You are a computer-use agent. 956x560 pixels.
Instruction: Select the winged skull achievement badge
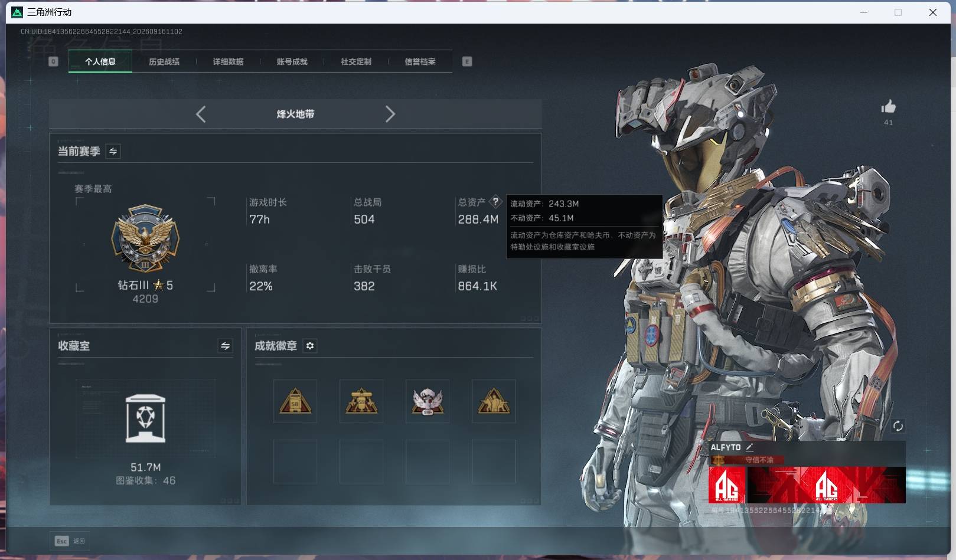(428, 401)
